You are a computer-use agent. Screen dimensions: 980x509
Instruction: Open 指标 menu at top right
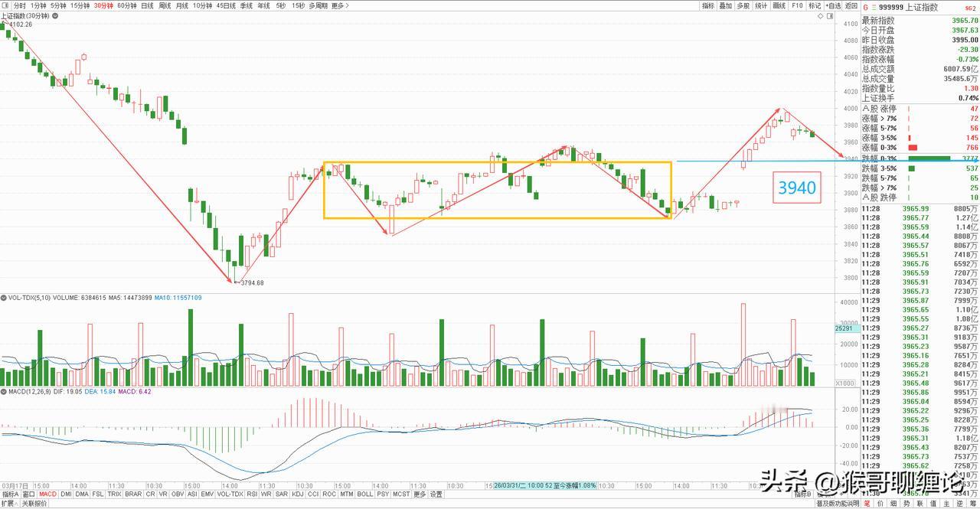point(708,5)
